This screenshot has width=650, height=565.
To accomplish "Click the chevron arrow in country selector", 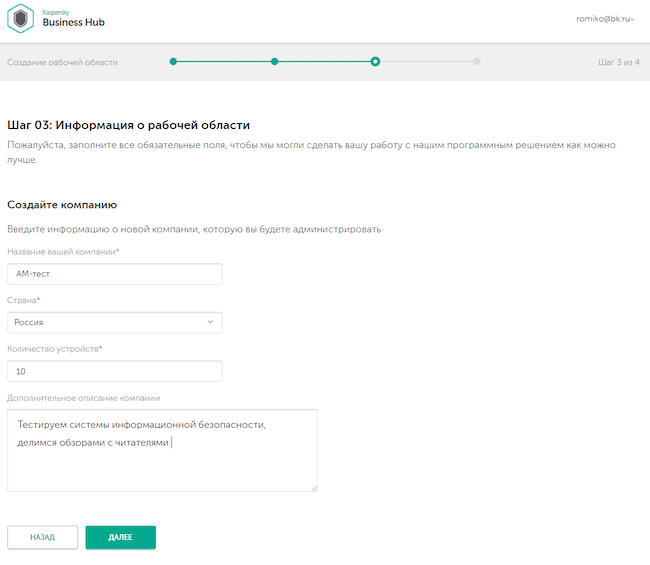I will coord(210,322).
